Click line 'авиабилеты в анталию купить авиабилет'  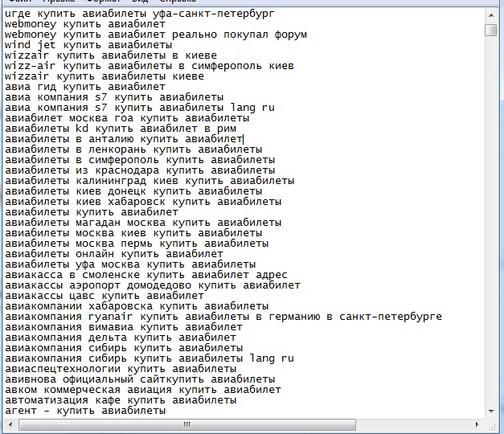coord(124,139)
